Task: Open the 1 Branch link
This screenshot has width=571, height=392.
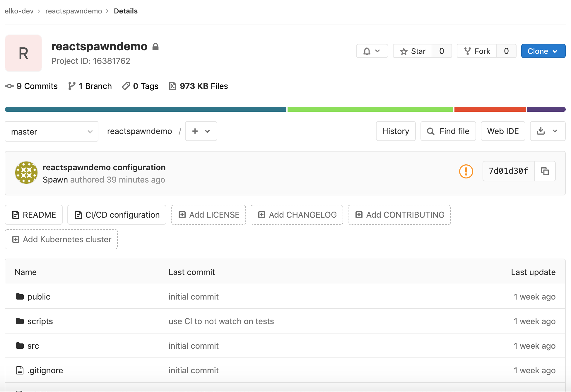Action: 90,86
